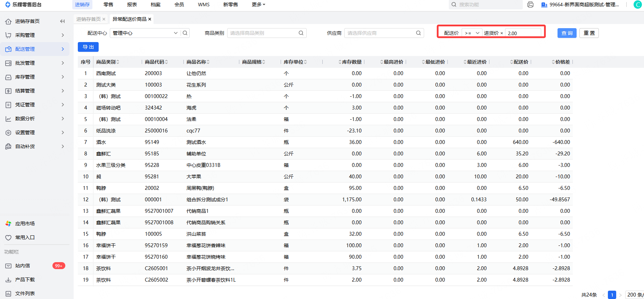Select the 会员 top menu
This screenshot has width=644, height=299.
point(179,5)
